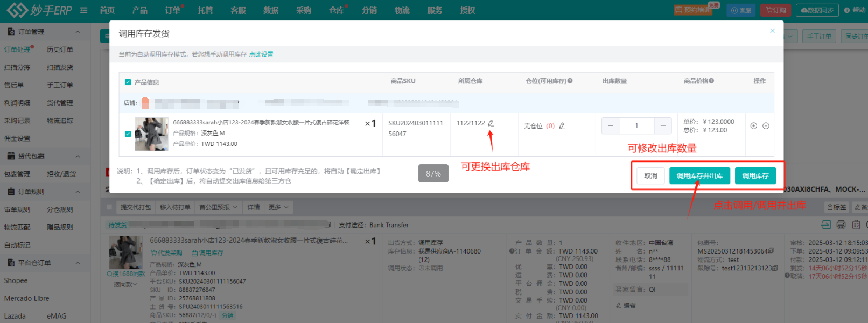Click the minus circle icon in 操作 column
The image size is (868, 323).
[766, 126]
